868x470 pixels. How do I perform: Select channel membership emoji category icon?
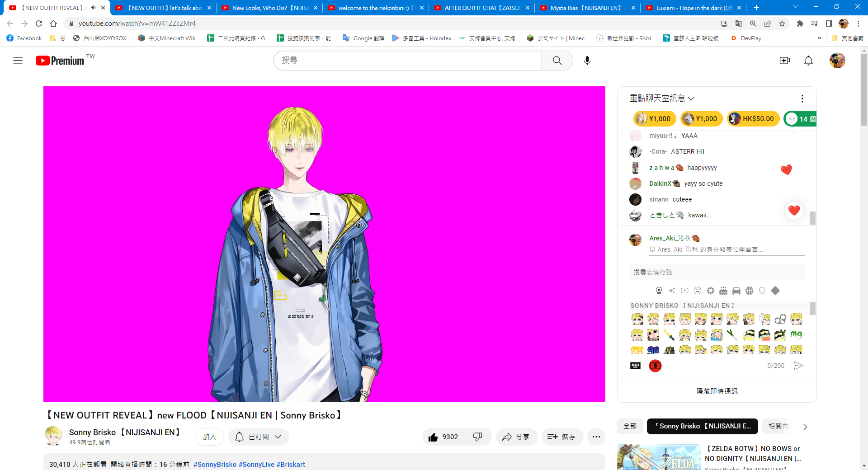(659, 291)
